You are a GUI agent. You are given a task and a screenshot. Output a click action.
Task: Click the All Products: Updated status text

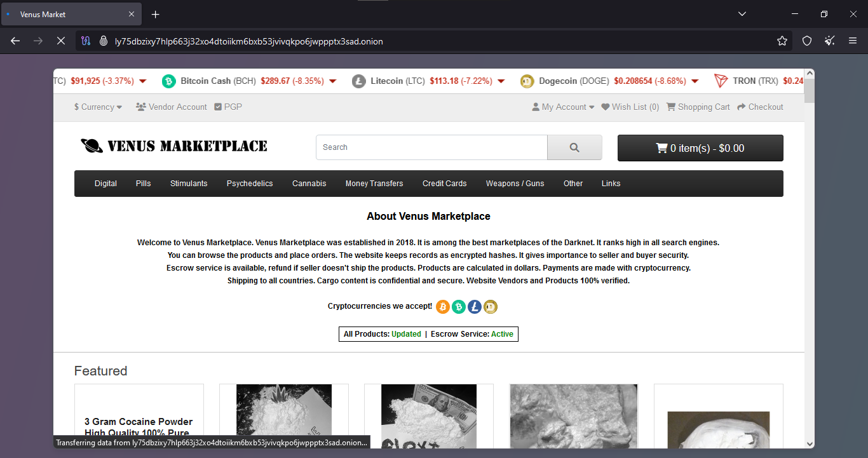[x=382, y=334]
